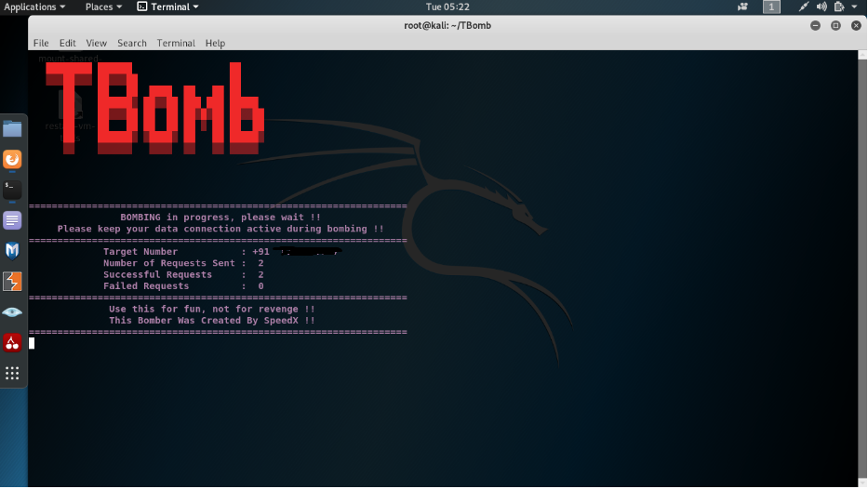Click the terminal vertical scrollbar
This screenshot has height=489, width=868.
(862, 269)
